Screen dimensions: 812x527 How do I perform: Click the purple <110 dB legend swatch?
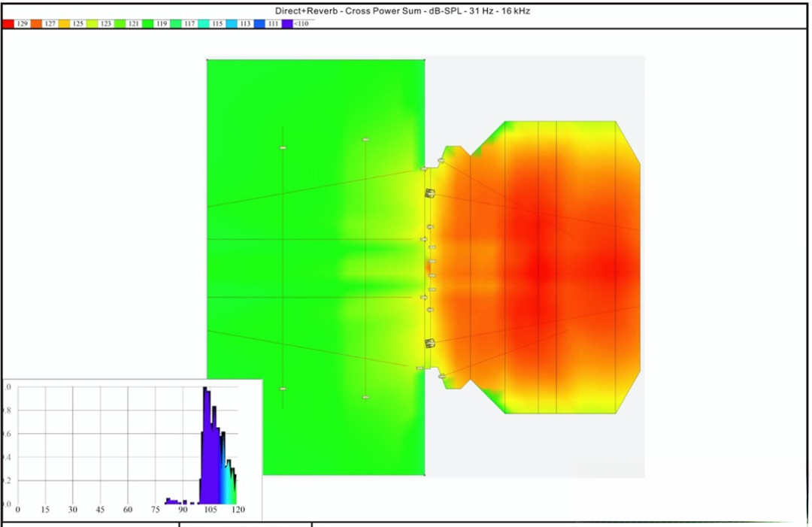[287, 24]
